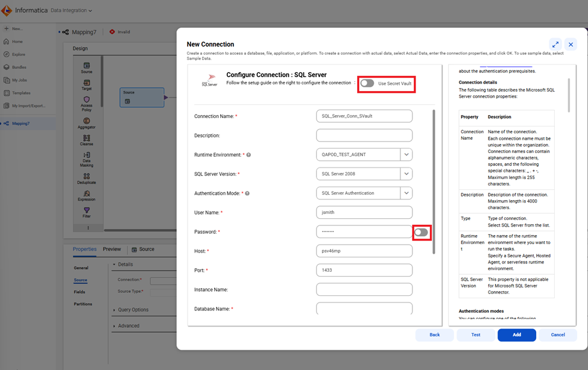Switch to the Preview tab

pos(112,249)
